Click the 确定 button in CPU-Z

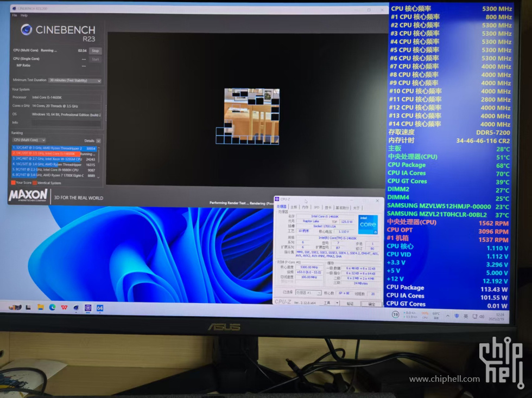pyautogui.click(x=371, y=304)
